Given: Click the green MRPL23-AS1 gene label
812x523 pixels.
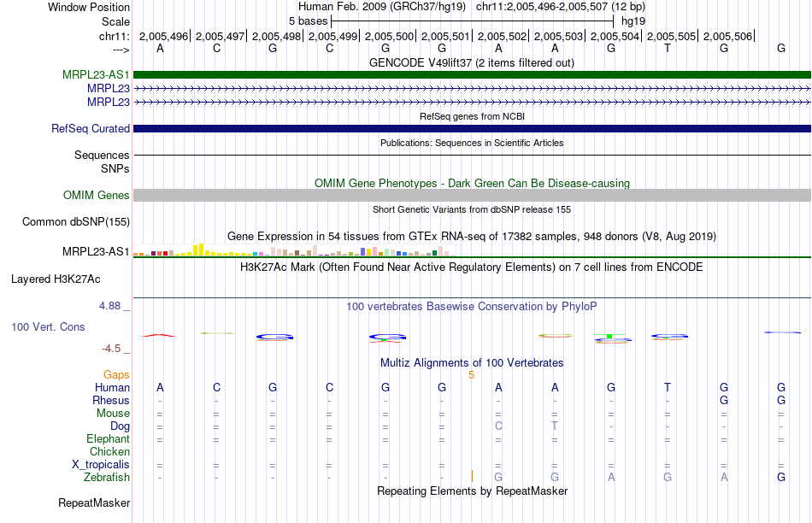Looking at the screenshot, I should tap(96, 74).
